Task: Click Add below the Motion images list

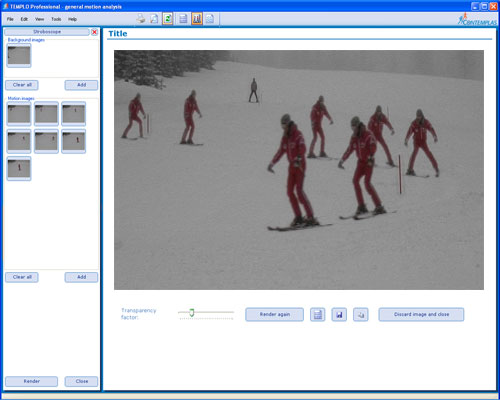Action: point(81,277)
